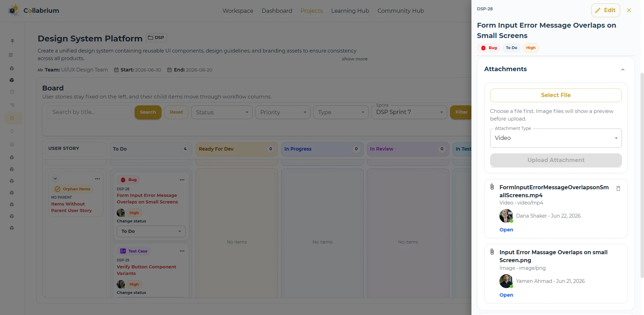Open the Status filter dropdown
The width and height of the screenshot is (644, 315).
[x=222, y=112]
